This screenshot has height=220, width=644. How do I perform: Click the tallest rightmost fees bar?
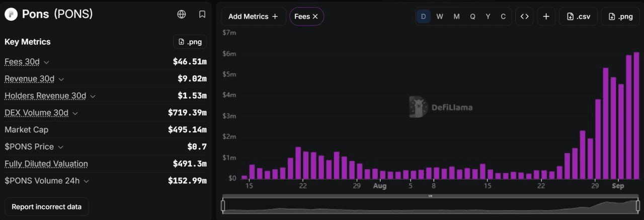[636, 115]
